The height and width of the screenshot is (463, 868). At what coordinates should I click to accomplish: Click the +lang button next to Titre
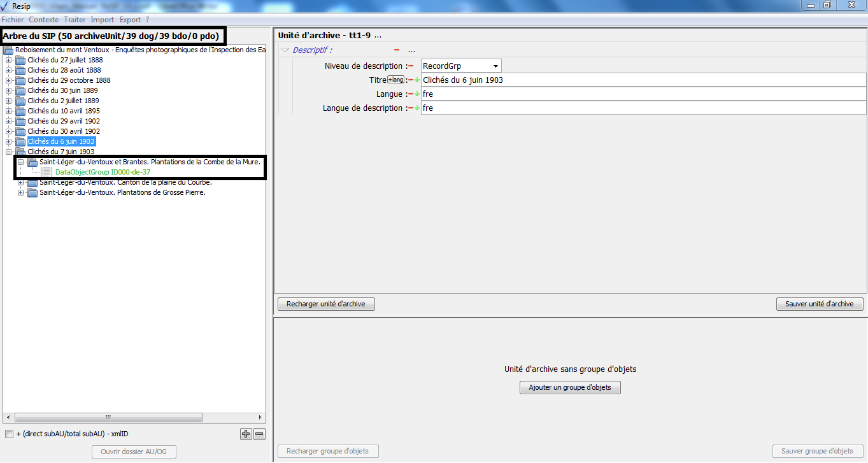(395, 80)
